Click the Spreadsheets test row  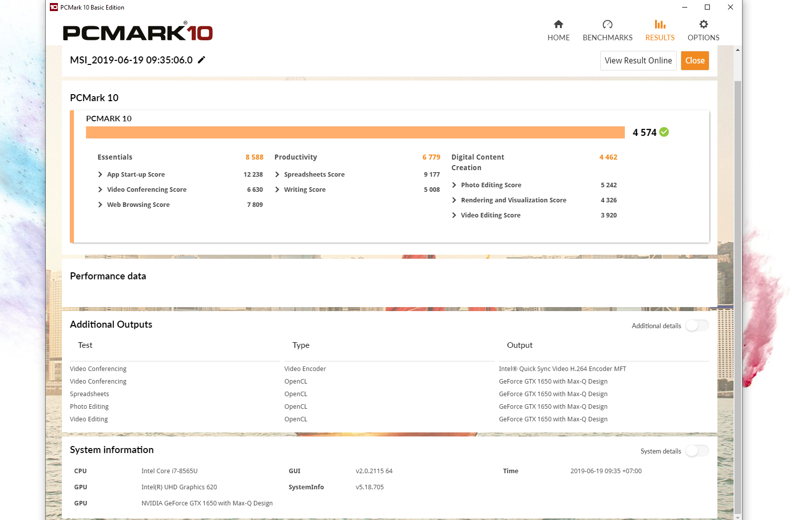pos(89,394)
